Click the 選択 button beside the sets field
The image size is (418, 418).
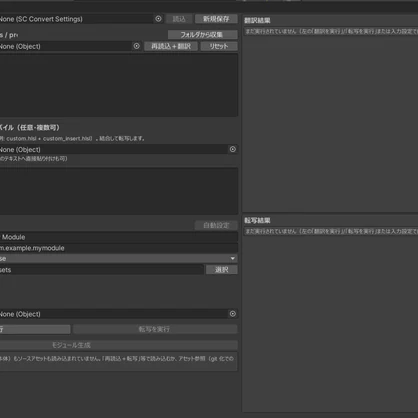[x=222, y=270]
